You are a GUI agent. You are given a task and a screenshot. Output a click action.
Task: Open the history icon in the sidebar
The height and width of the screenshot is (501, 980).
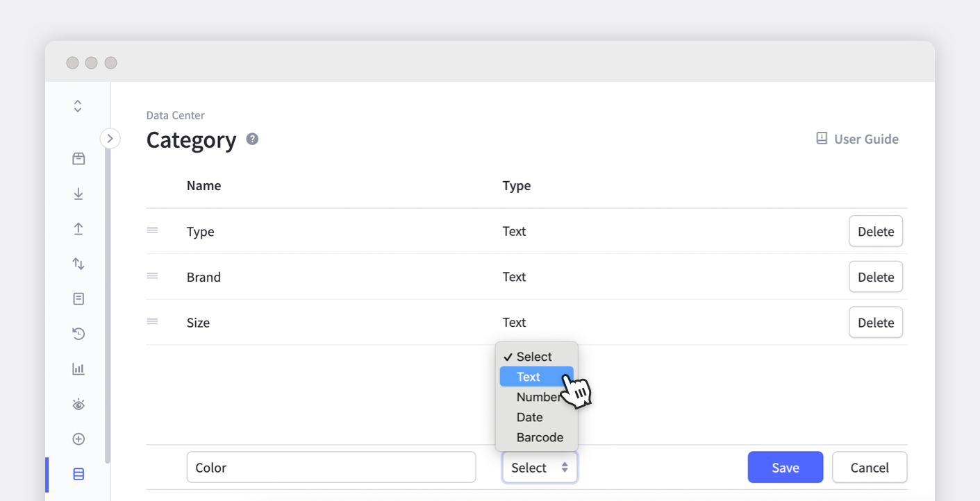(x=78, y=334)
